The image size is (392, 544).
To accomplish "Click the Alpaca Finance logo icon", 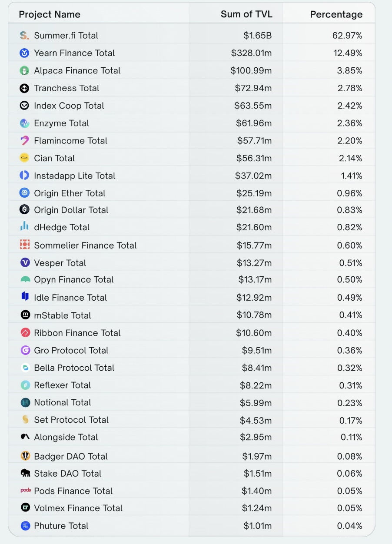I will 25,70.
